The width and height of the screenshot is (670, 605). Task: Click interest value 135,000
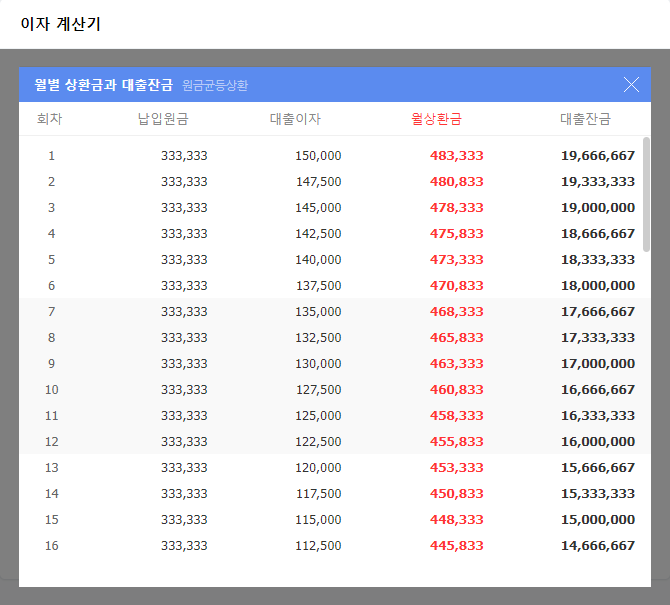(x=318, y=312)
